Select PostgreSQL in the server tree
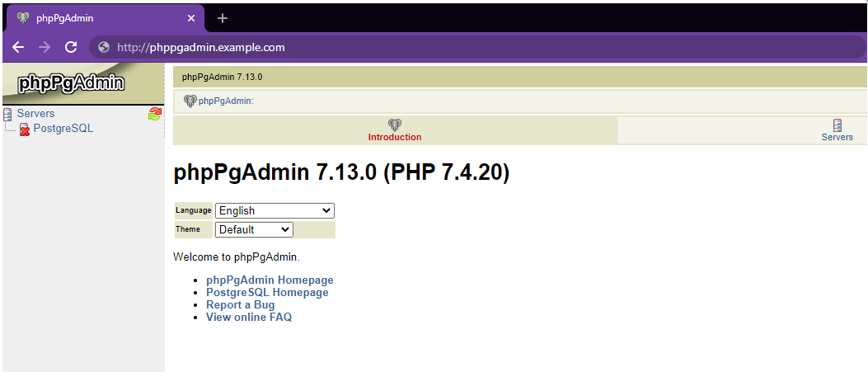This screenshot has height=372, width=868. (x=63, y=129)
